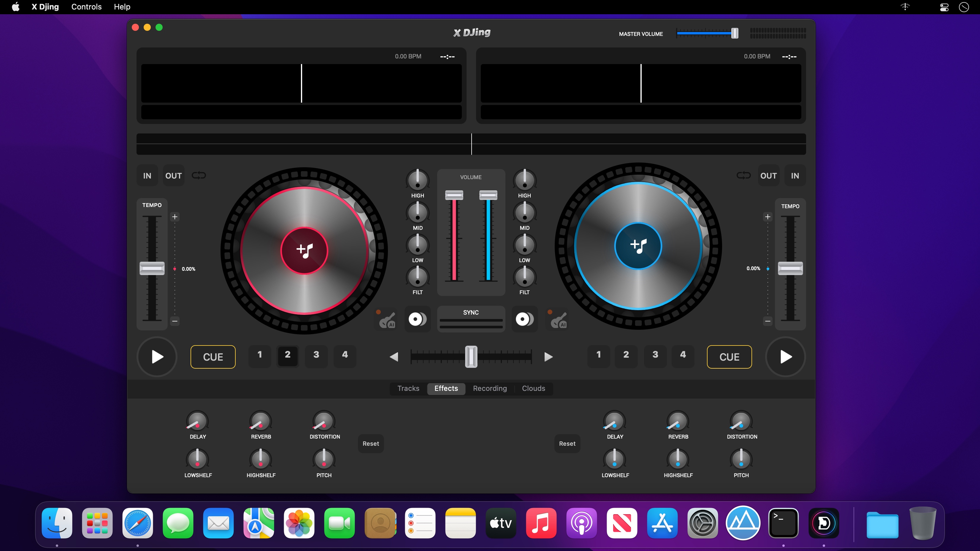
Task: Set loop OUT point on left deck
Action: point(174,175)
